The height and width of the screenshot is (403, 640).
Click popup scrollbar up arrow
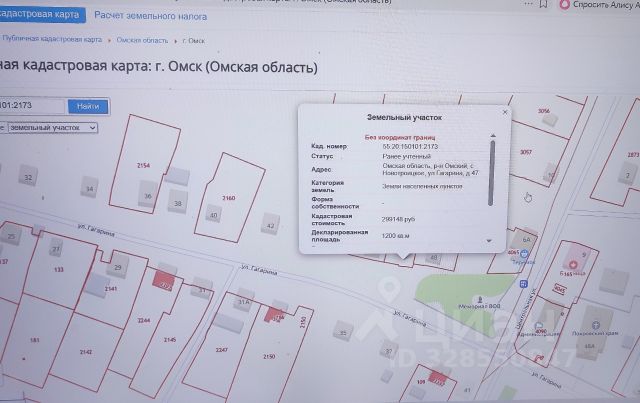[x=493, y=136]
